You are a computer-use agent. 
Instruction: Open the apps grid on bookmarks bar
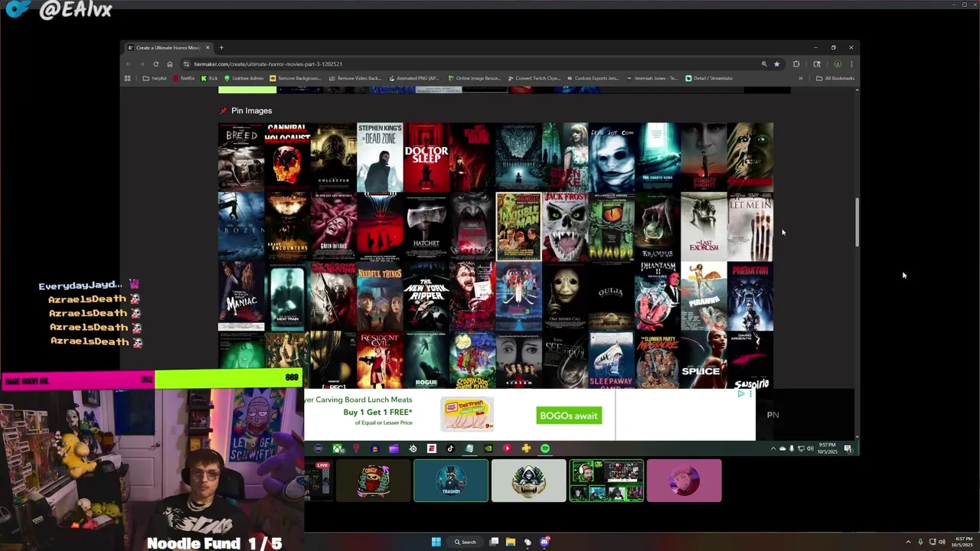(x=128, y=78)
